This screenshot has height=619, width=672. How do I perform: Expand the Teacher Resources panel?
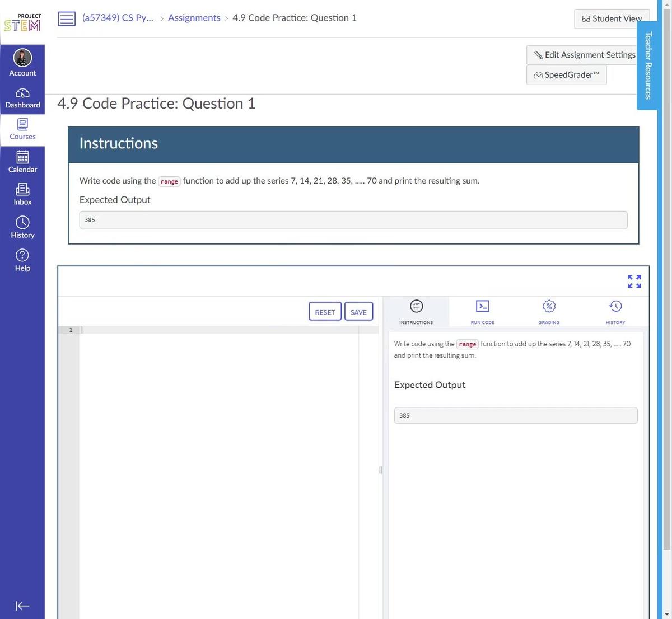pos(647,64)
